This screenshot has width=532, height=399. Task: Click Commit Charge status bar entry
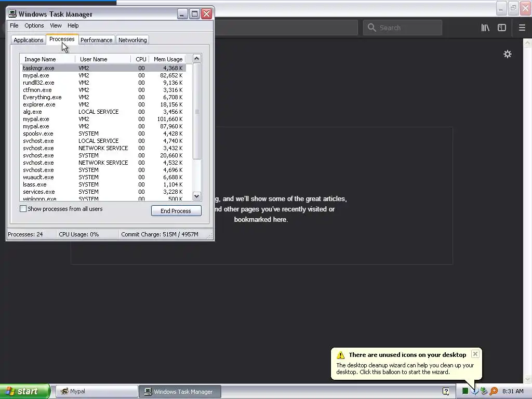[x=163, y=234]
